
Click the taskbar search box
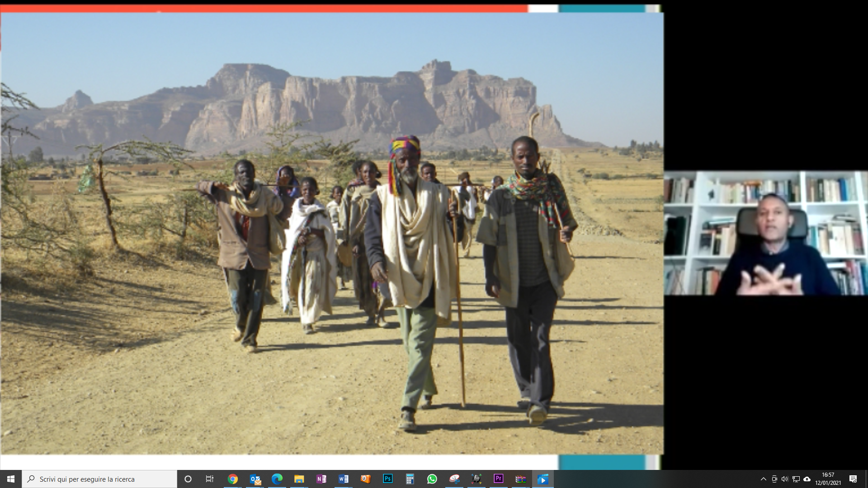click(x=99, y=479)
